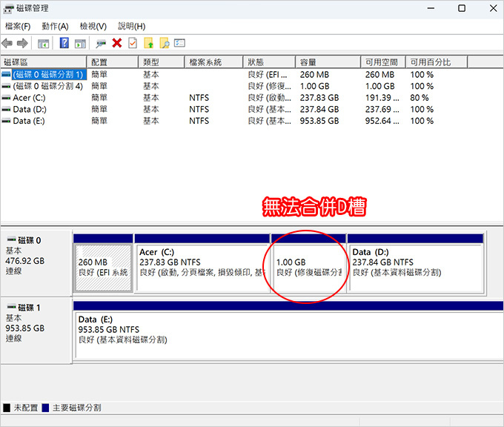
Task: Sort by 類型 column header
Action: pos(162,62)
